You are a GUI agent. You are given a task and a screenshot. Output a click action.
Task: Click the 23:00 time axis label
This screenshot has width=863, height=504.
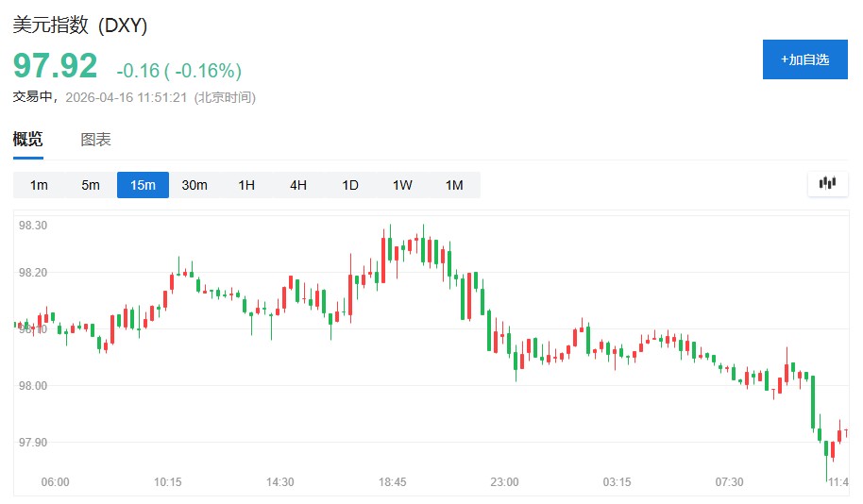504,482
